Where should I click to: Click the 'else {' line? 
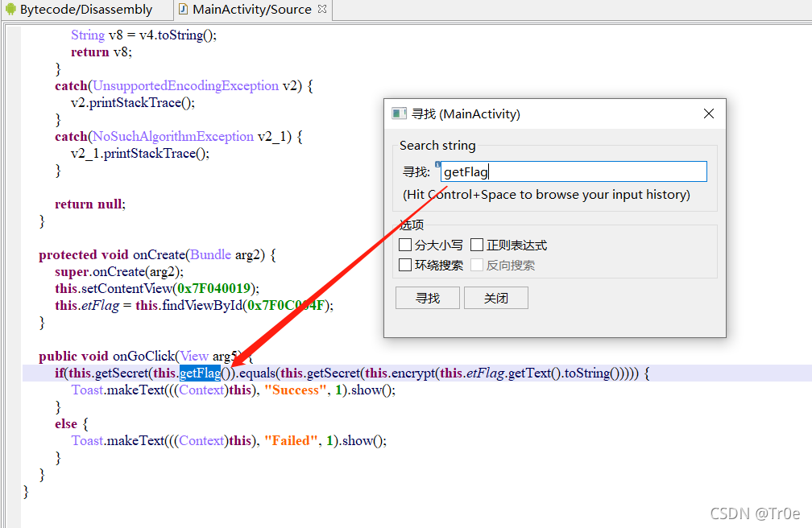[72, 423]
